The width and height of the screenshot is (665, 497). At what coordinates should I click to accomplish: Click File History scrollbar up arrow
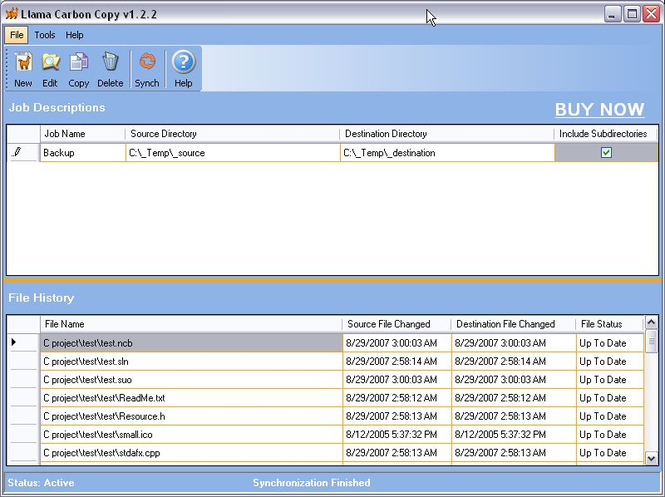coord(651,323)
